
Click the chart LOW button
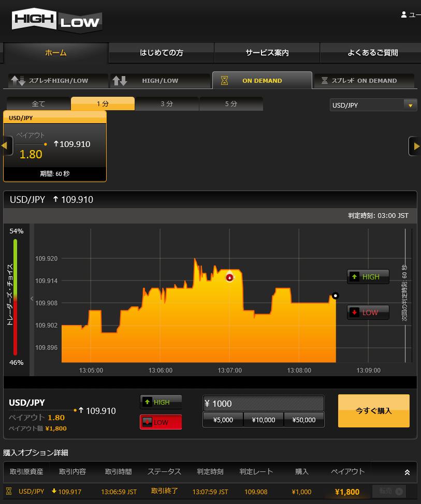pyautogui.click(x=368, y=313)
